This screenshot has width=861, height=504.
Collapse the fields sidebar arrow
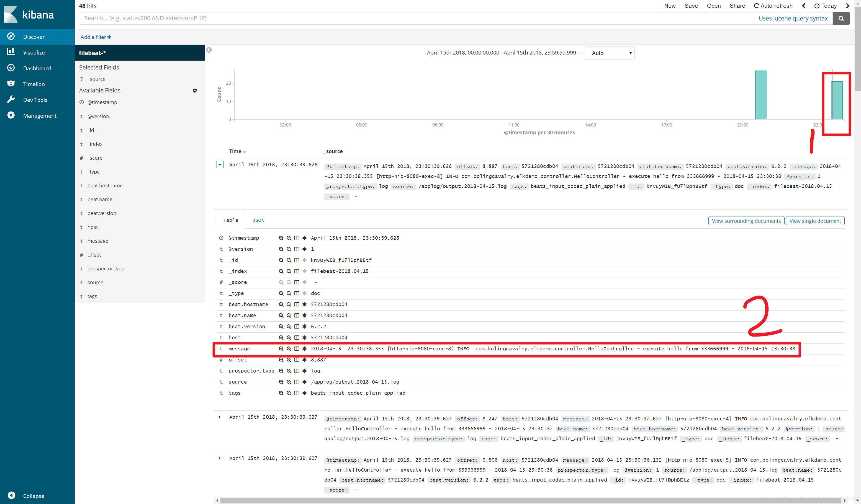pos(209,50)
